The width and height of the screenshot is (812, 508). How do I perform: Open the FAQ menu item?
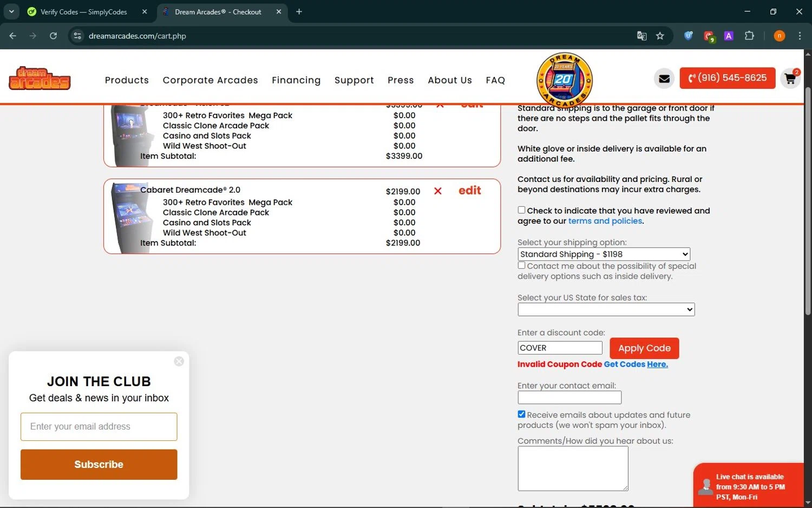495,80
